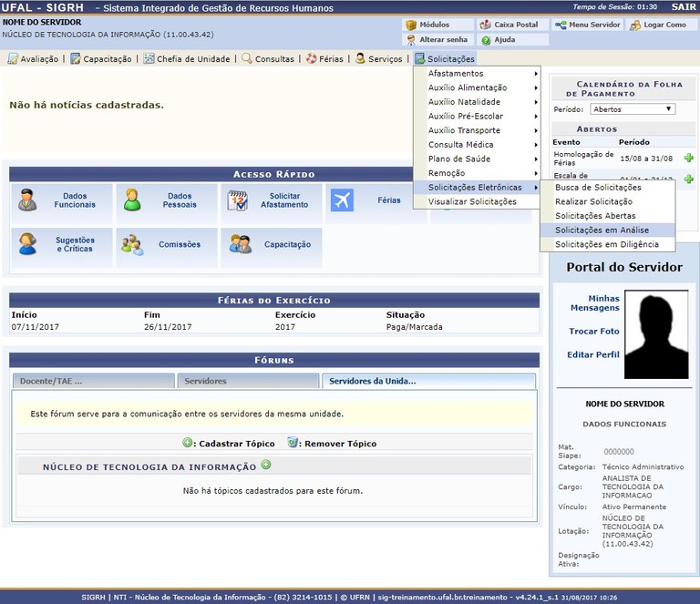Click the Solicitar Afastamento calendar icon

[x=238, y=200]
